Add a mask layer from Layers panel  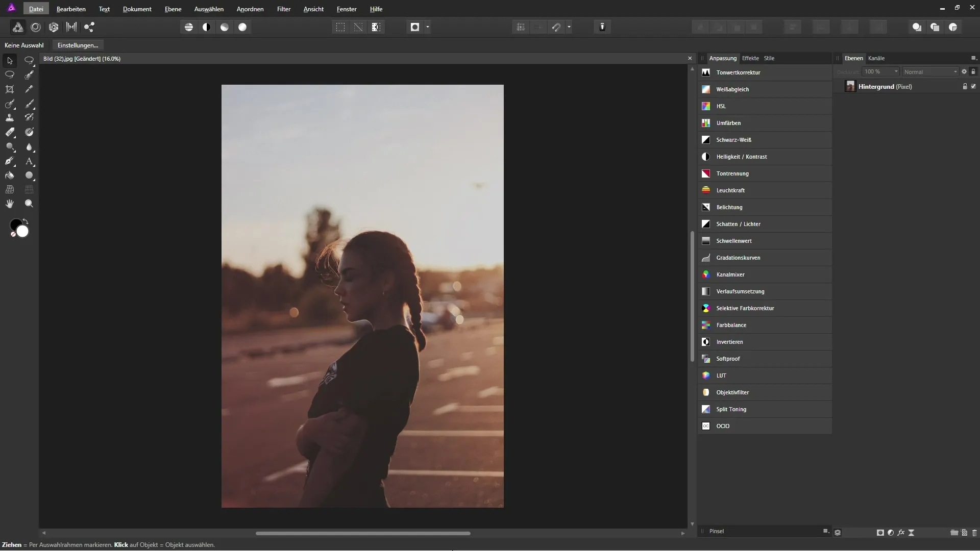pos(880,533)
